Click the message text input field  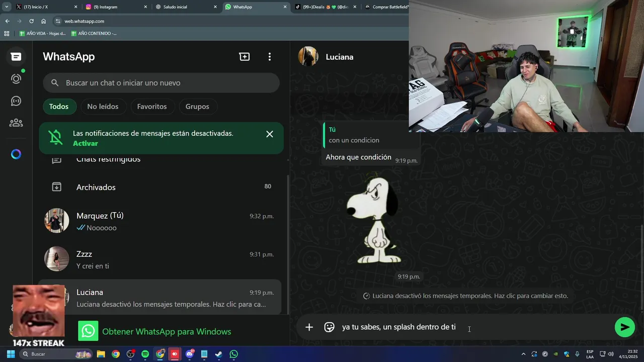pos(473,327)
